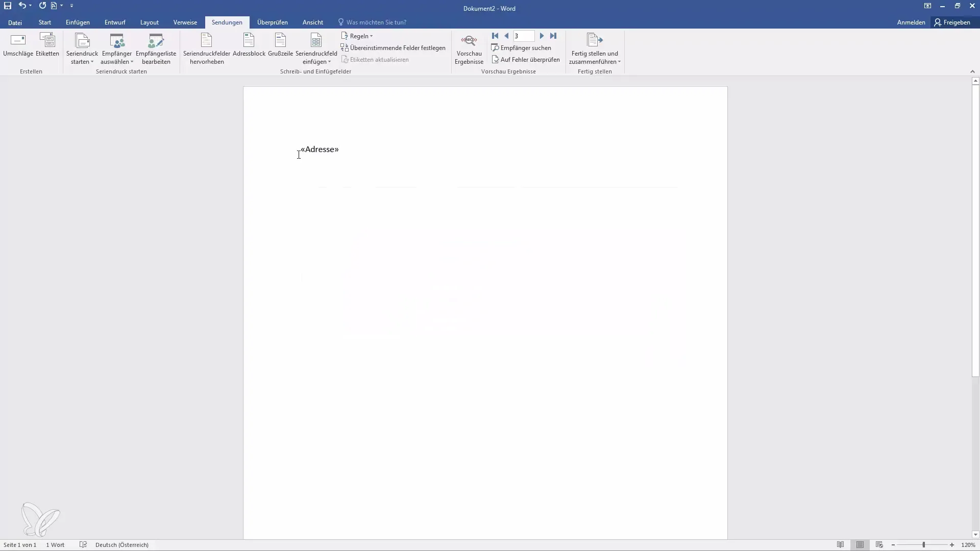Click Seite 1 von 1 status
The image size is (980, 551).
[x=20, y=545]
